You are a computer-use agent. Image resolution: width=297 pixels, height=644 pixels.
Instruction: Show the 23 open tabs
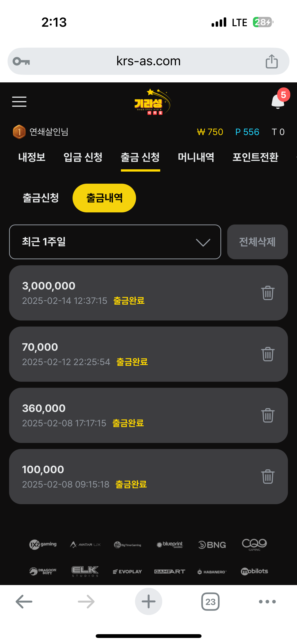pyautogui.click(x=210, y=602)
